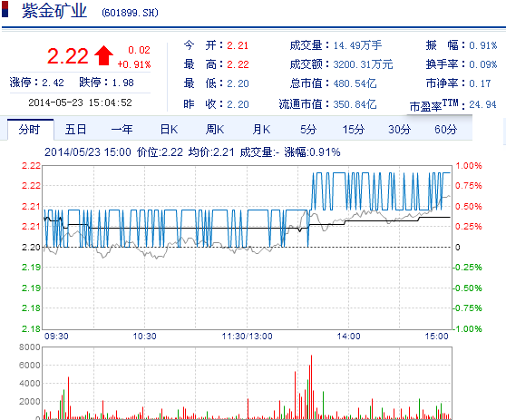Image resolution: width=506 pixels, height=420 pixels.
Task: Click the 最低 price value 2.20
Action: (238, 83)
